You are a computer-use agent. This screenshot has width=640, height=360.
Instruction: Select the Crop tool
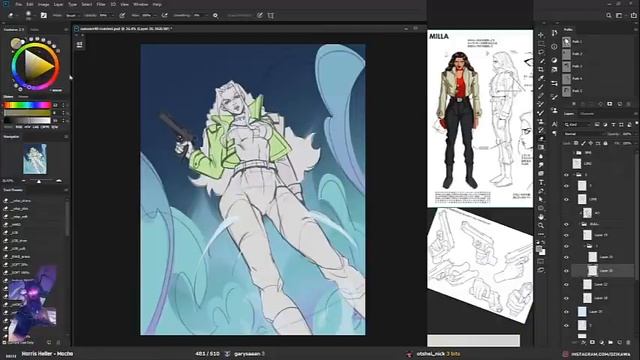(541, 69)
